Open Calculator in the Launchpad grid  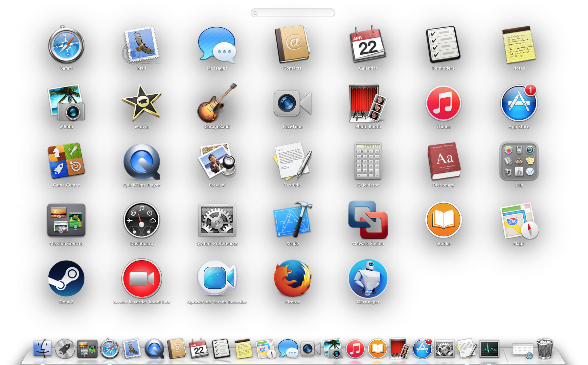(x=368, y=161)
